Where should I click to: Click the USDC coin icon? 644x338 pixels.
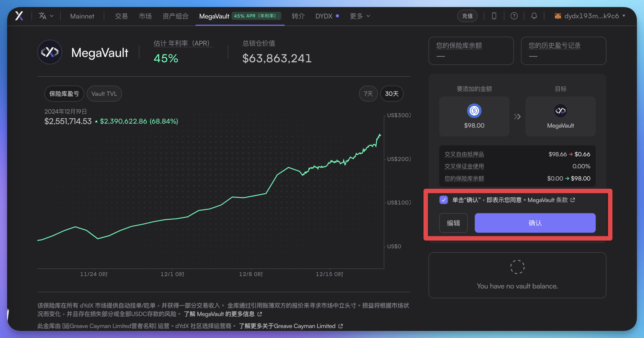(474, 110)
